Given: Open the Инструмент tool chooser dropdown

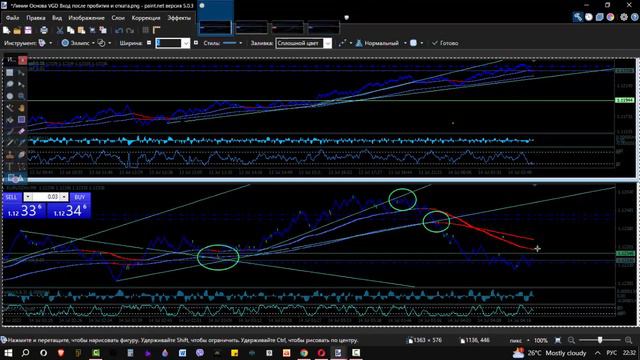Looking at the screenshot, I should 45,43.
